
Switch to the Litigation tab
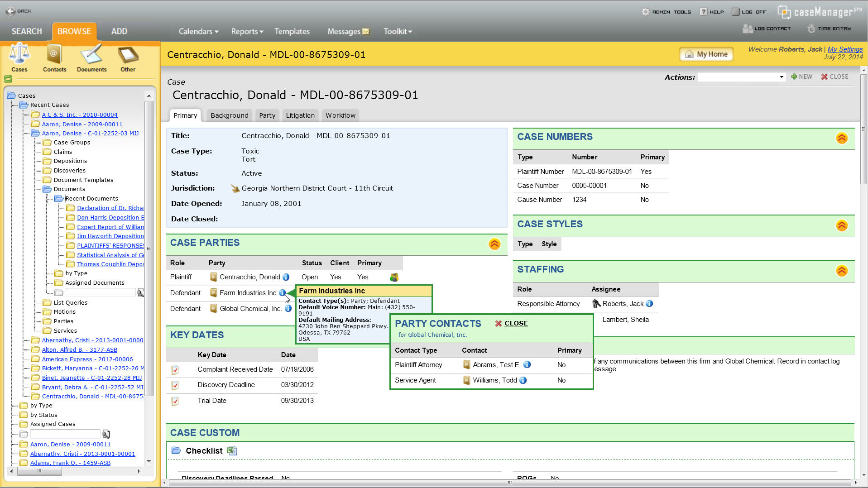point(300,115)
